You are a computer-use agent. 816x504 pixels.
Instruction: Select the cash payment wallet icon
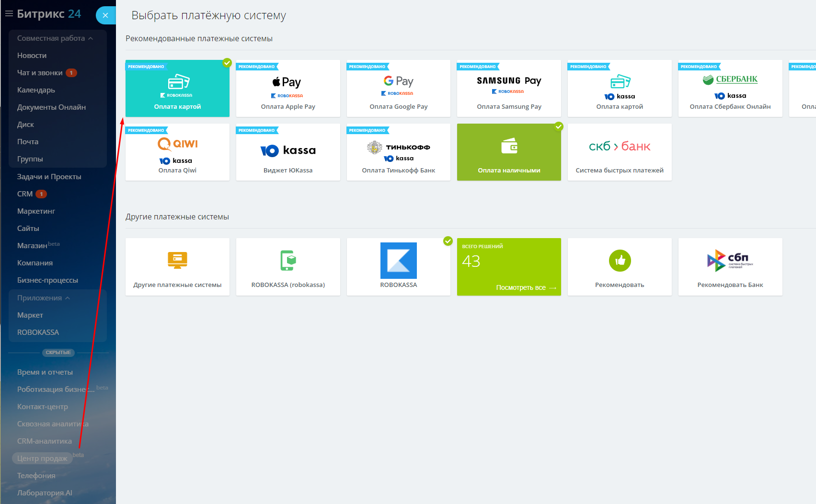[x=509, y=146]
